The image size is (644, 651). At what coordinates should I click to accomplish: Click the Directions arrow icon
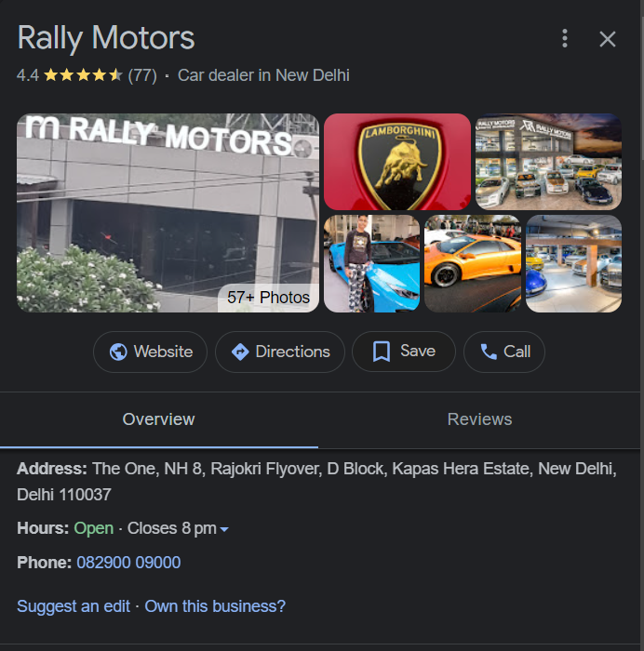coord(240,352)
